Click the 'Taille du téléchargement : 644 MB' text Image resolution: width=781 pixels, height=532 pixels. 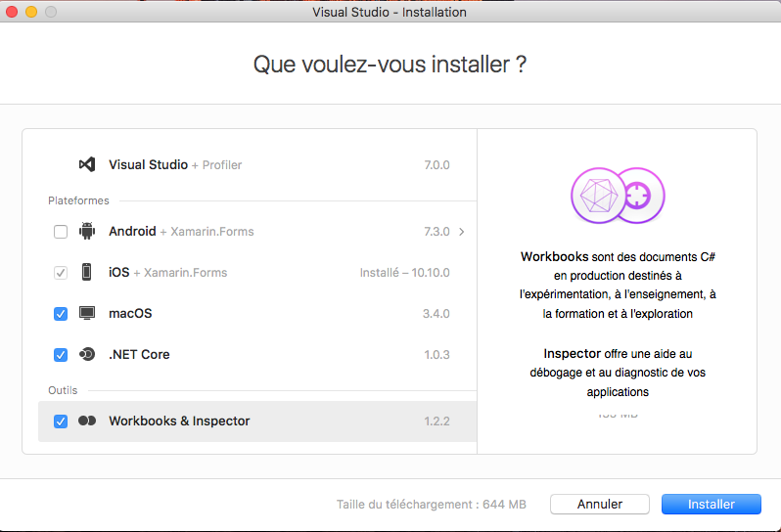432,505
